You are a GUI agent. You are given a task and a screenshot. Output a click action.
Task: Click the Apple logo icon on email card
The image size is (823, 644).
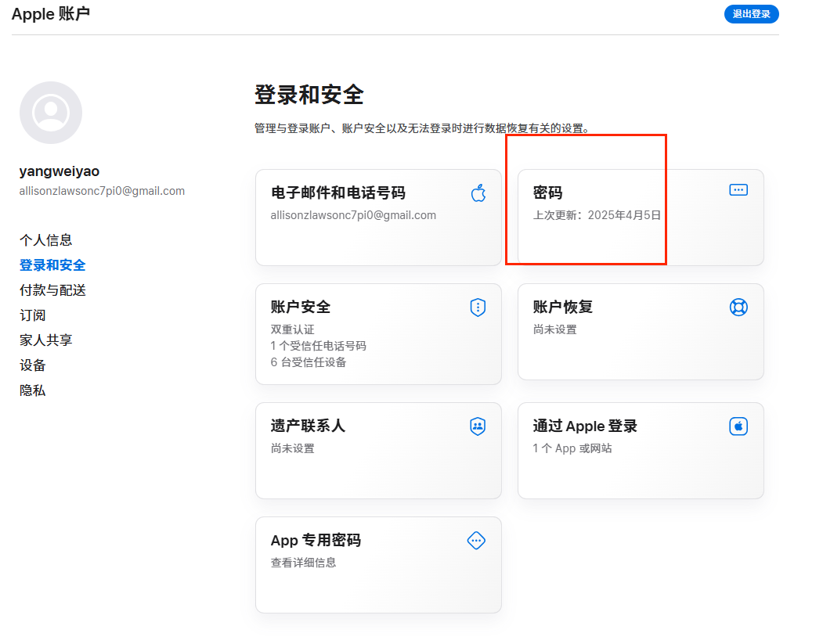coord(478,193)
